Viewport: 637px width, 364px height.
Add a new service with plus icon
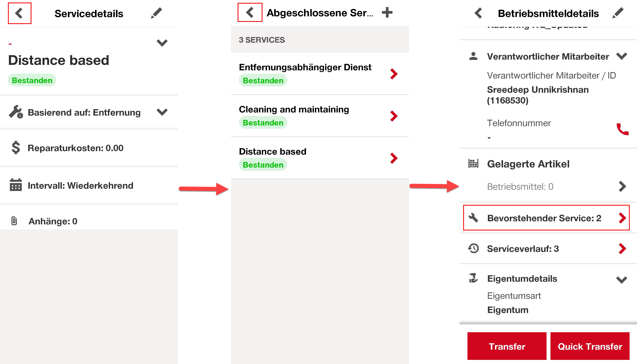coord(387,13)
